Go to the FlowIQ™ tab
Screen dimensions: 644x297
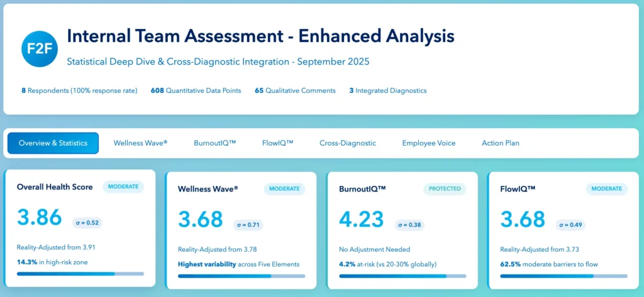[277, 143]
